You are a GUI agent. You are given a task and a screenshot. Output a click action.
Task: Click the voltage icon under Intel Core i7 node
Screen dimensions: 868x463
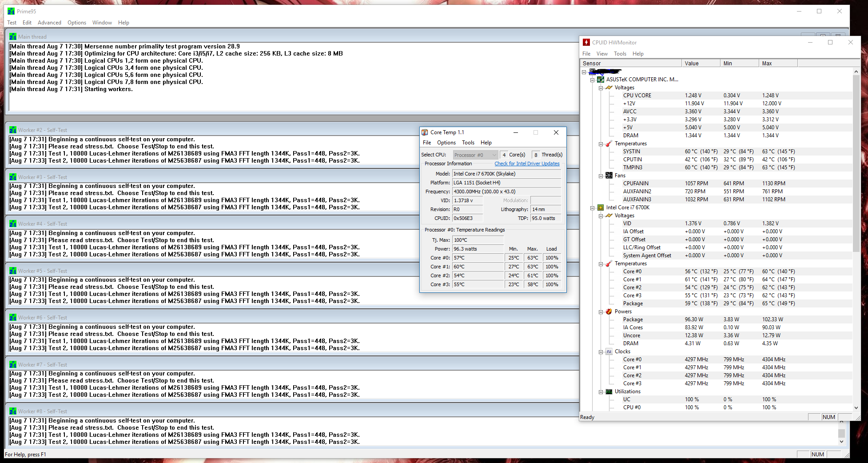pos(609,216)
